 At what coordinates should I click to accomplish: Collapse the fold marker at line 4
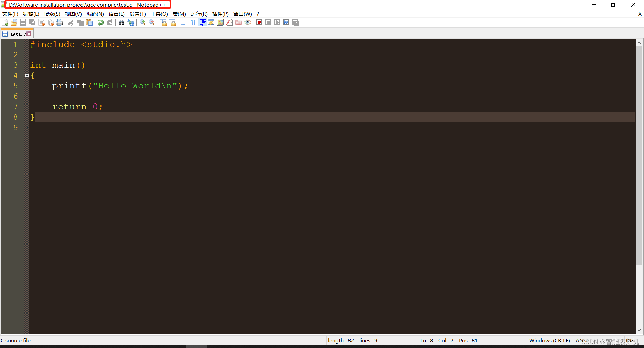point(27,76)
